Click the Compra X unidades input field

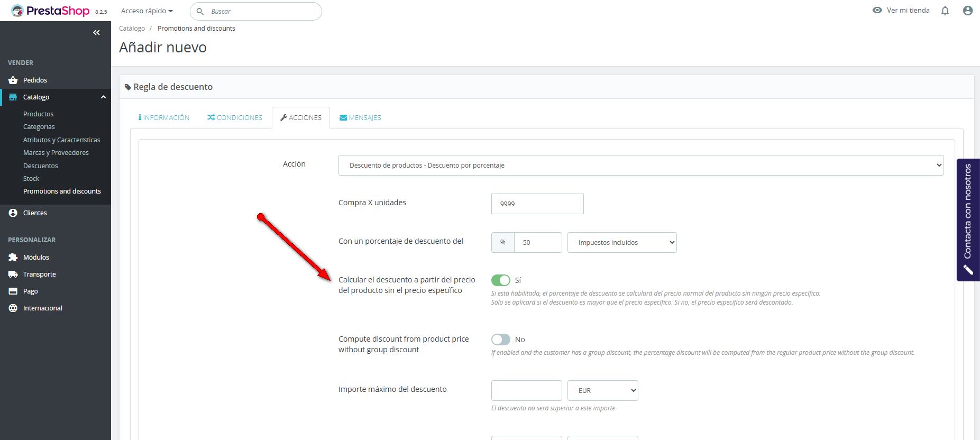tap(537, 204)
